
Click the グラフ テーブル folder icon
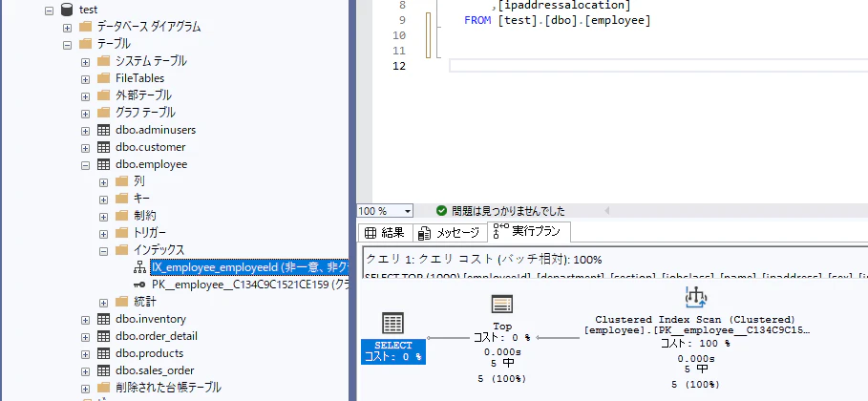(103, 113)
